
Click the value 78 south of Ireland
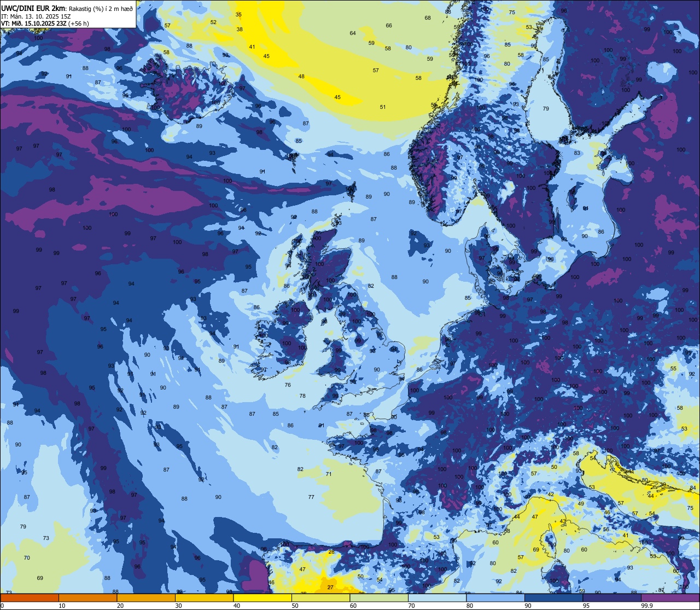point(302,396)
